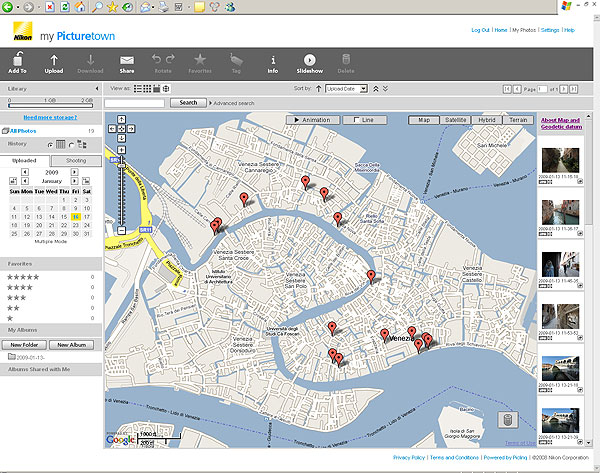Go to previous month before January
This screenshot has width=600, height=473.
(x=25, y=181)
